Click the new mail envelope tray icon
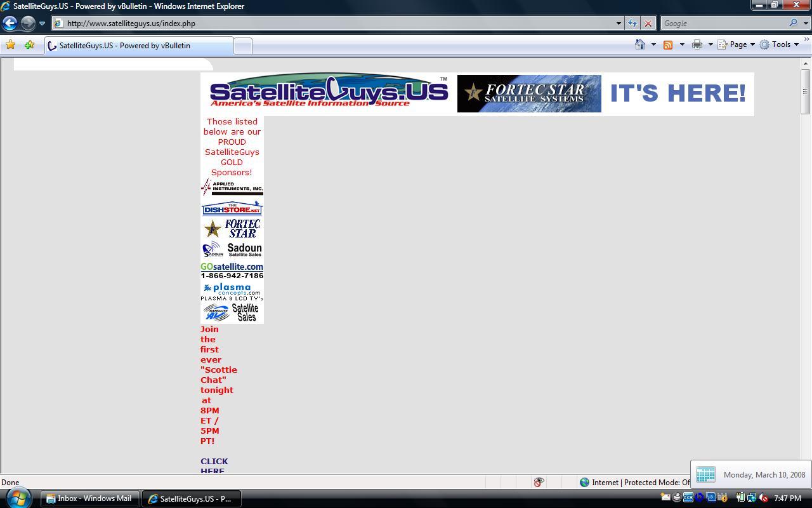Image resolution: width=812 pixels, height=508 pixels. tap(665, 498)
